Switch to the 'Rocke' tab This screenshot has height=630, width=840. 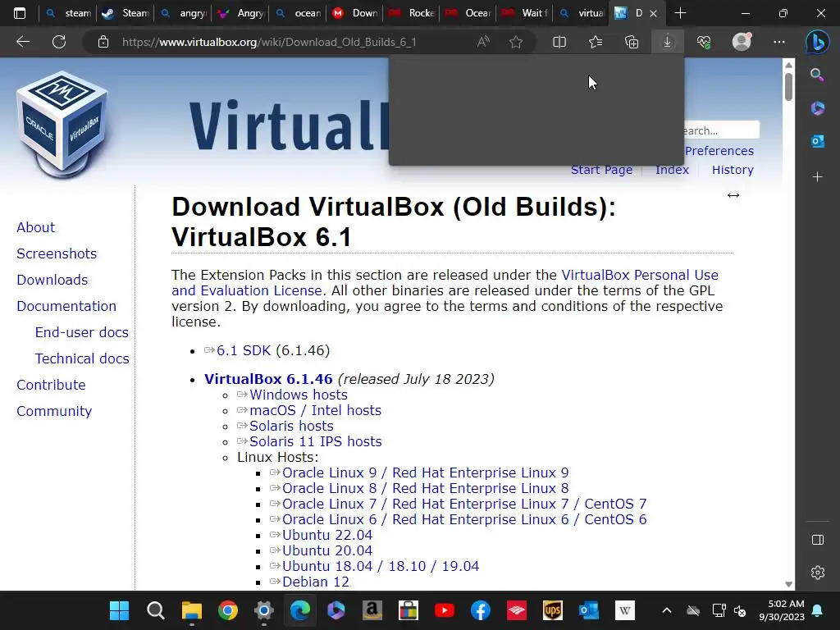tap(412, 13)
